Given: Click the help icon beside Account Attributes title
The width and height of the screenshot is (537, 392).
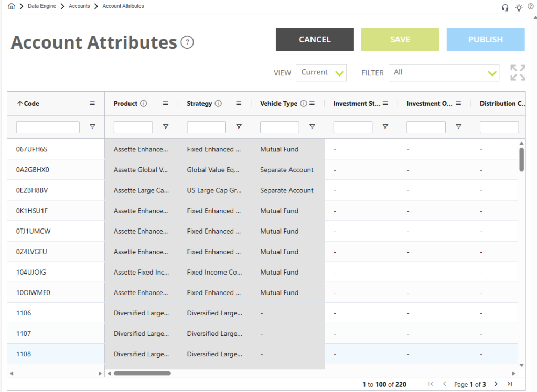Looking at the screenshot, I should pos(187,42).
